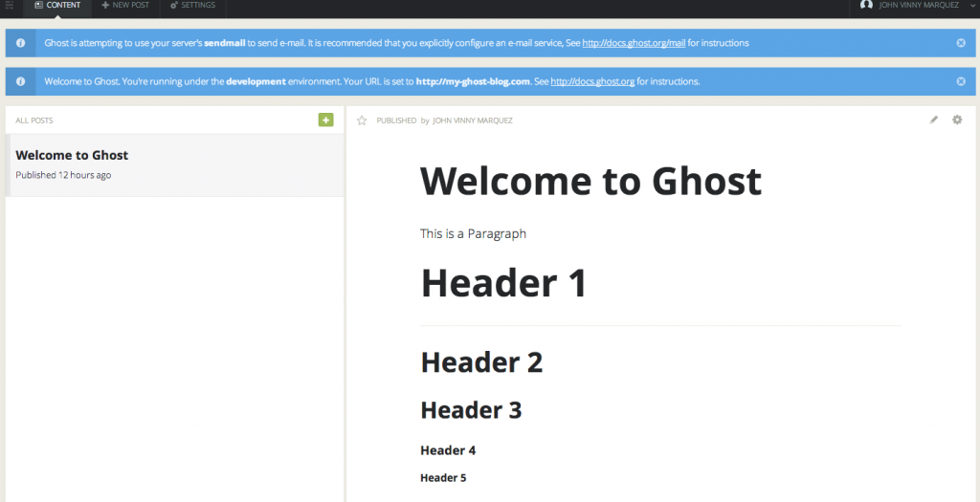
Task: Click the Header 3 heading
Action: tap(471, 410)
